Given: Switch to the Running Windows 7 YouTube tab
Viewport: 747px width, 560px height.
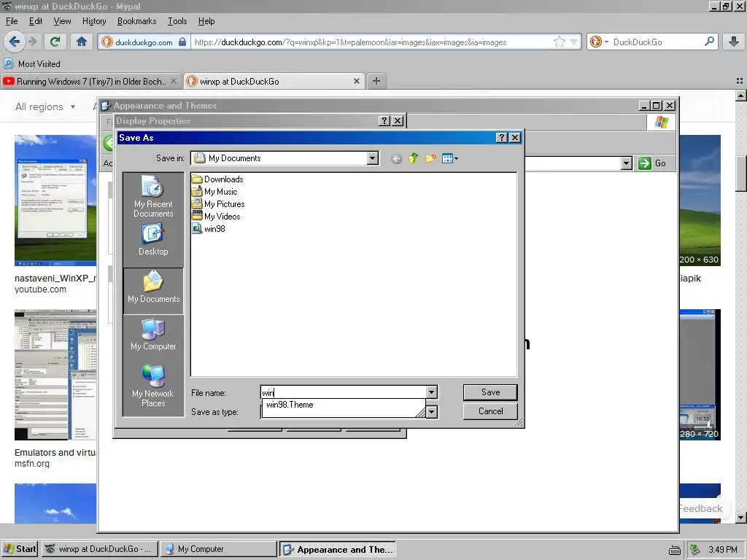Looking at the screenshot, I should click(90, 82).
